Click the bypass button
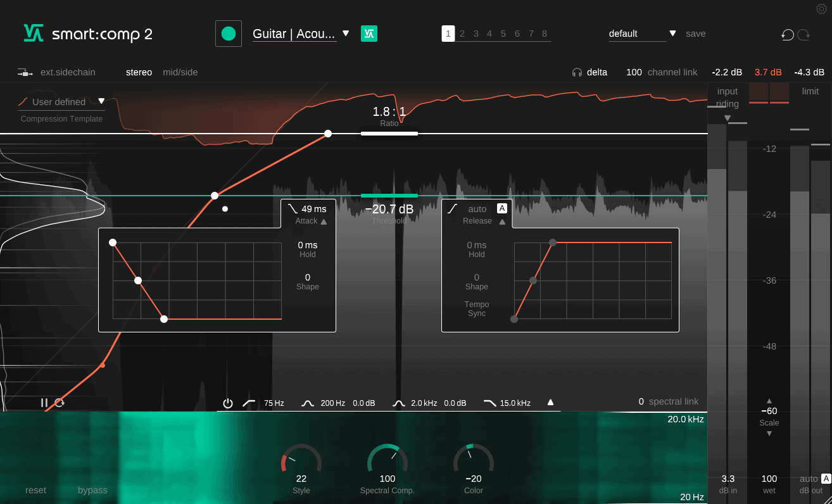Screen dimensions: 832x504 coord(92,490)
